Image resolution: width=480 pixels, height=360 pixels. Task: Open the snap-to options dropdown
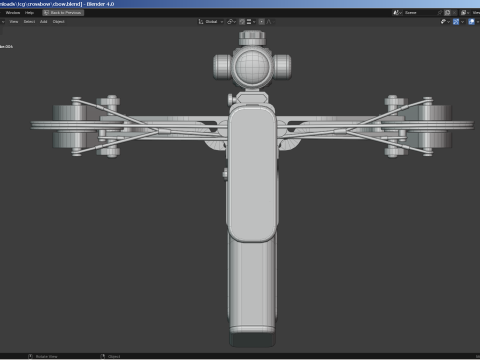click(251, 22)
